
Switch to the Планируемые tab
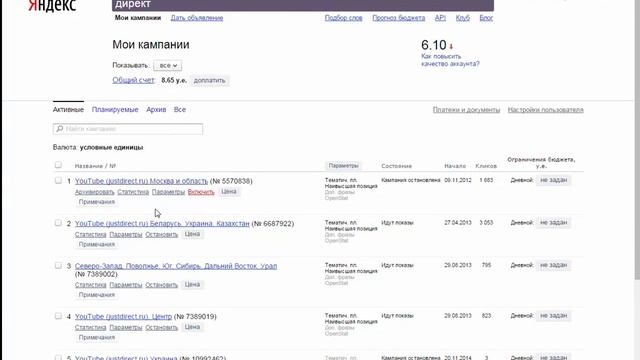pos(115,109)
